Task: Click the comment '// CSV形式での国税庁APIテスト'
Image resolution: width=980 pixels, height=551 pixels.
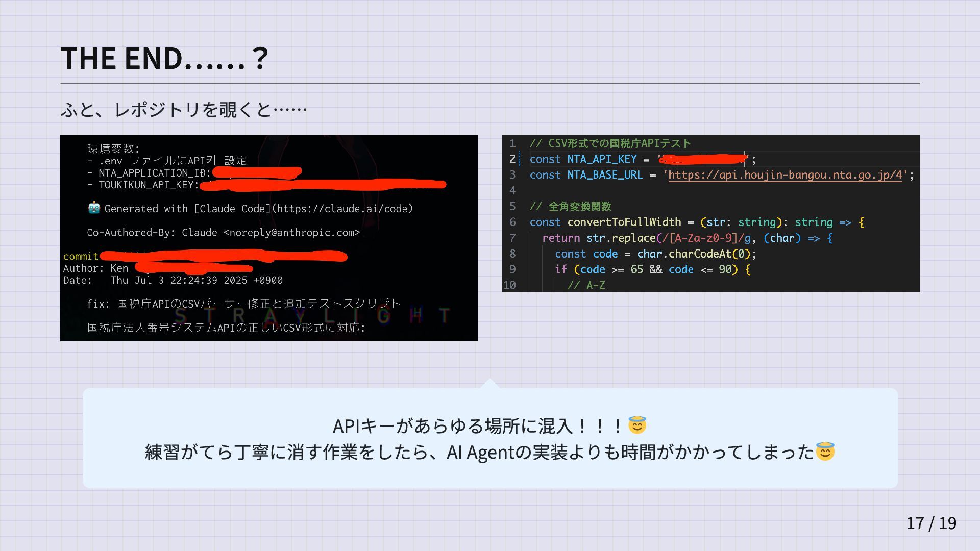Action: tap(610, 143)
